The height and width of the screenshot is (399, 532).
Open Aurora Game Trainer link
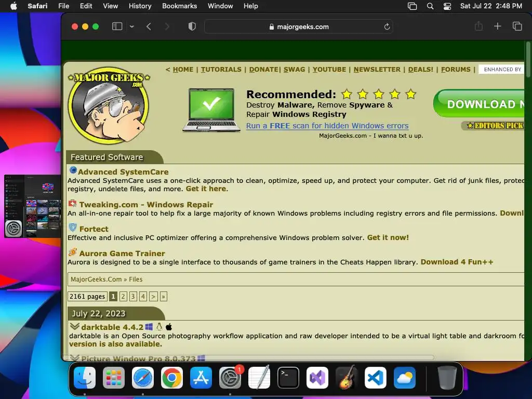click(x=122, y=254)
